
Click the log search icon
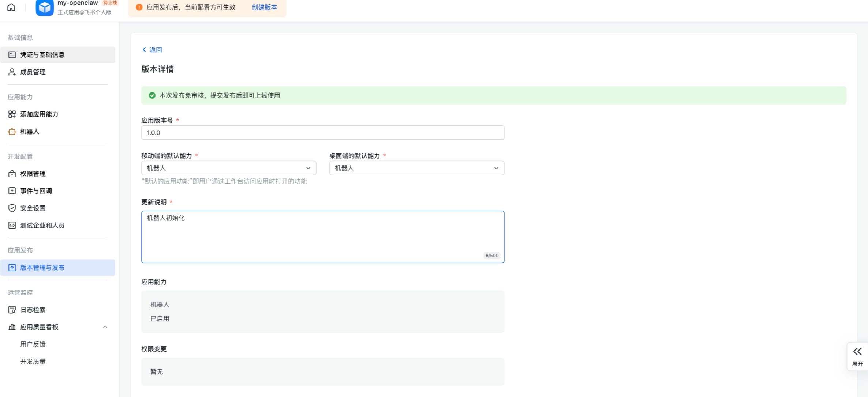coord(12,310)
